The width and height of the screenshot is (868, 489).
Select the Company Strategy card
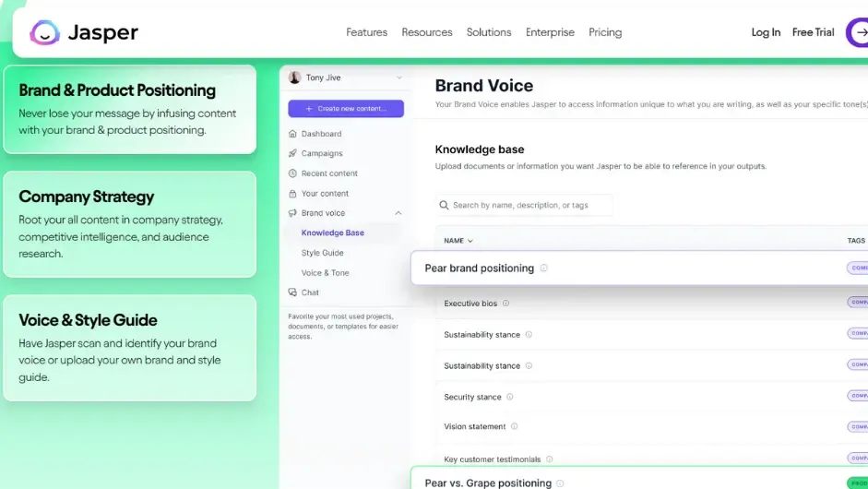(x=129, y=223)
